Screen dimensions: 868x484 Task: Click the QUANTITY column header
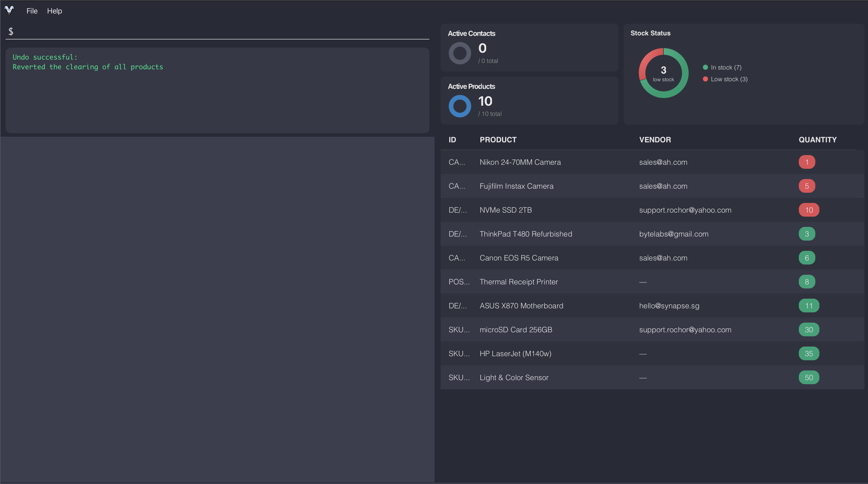tap(817, 140)
